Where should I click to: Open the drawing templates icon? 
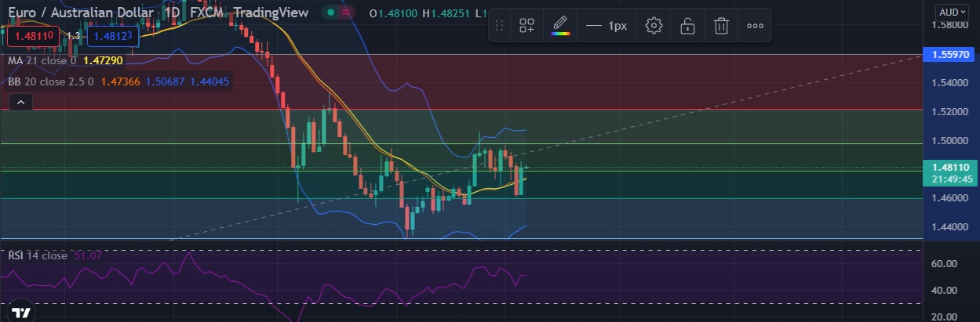(526, 26)
